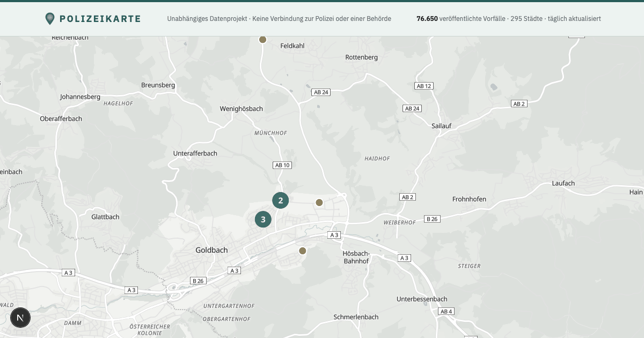Image resolution: width=644 pixels, height=338 pixels.
Task: Select the incident dot near Feldkahl
Action: click(263, 39)
